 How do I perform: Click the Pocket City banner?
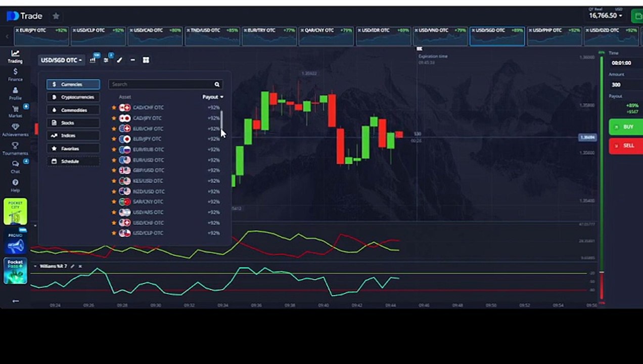15,211
